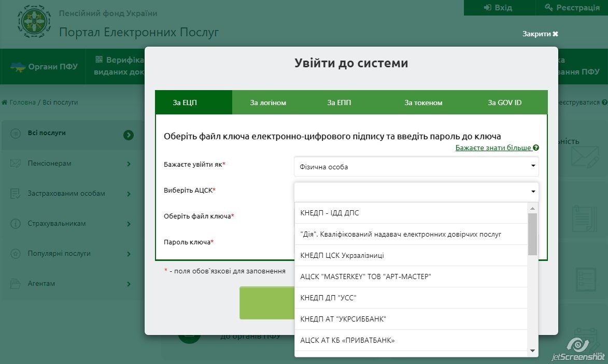The height and width of the screenshot is (364, 608).
Task: Expand Застрахованим особам chevron in sidebar
Action: pyautogui.click(x=129, y=194)
